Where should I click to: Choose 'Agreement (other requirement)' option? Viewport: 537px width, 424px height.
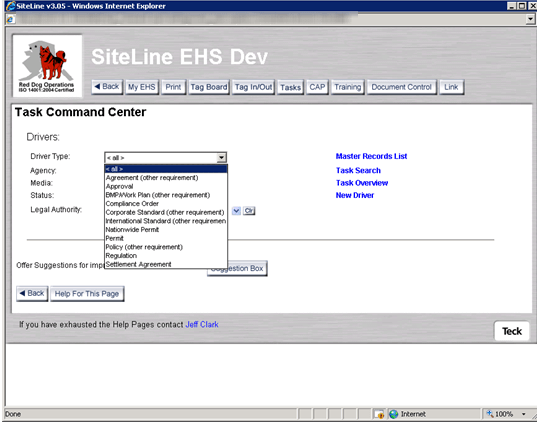pyautogui.click(x=166, y=178)
